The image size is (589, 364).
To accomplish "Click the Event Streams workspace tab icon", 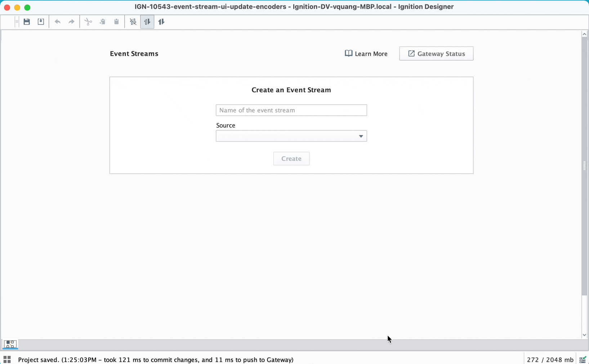I will point(10,344).
